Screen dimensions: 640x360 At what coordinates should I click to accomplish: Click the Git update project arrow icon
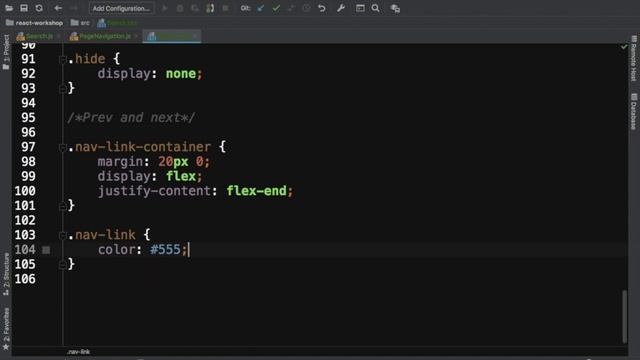261,8
